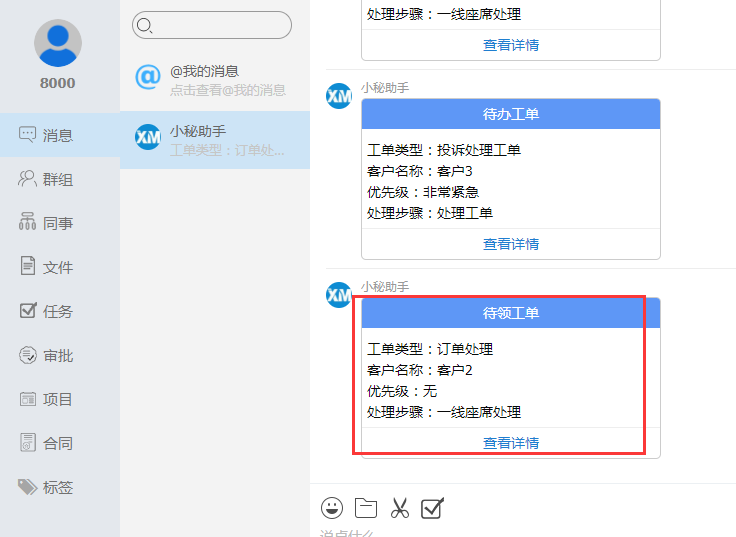Select the scissors screenshot tool
The width and height of the screenshot is (736, 537).
tap(400, 508)
